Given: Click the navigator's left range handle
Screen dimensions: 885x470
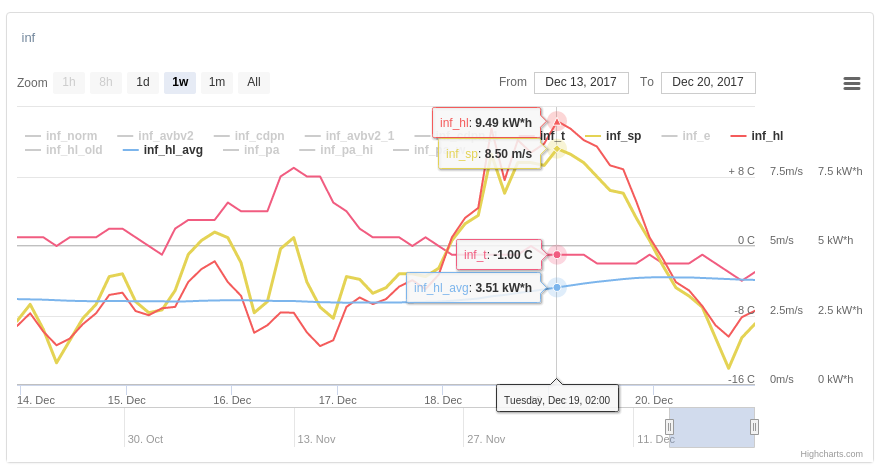Looking at the screenshot, I should 669,427.
